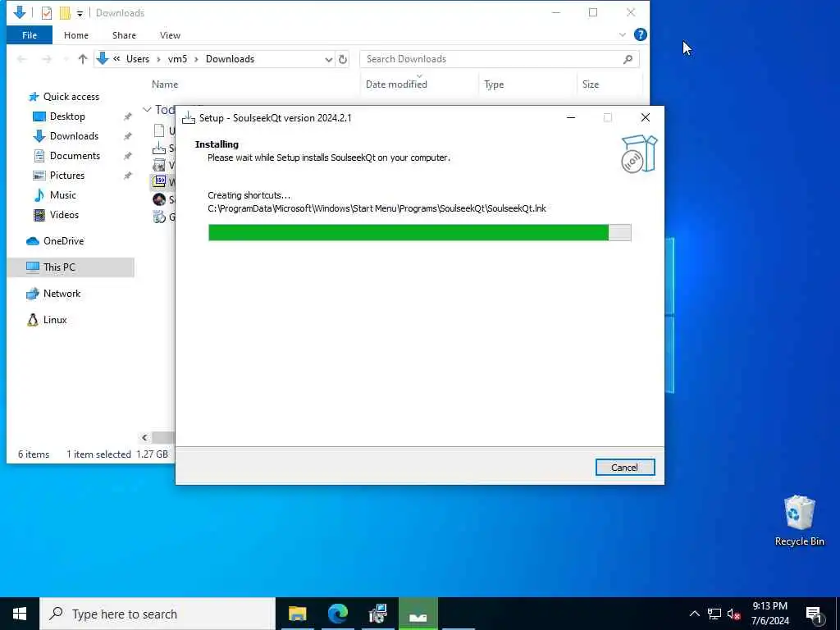The height and width of the screenshot is (630, 840).
Task: Click the taskbar search box
Action: point(157,614)
